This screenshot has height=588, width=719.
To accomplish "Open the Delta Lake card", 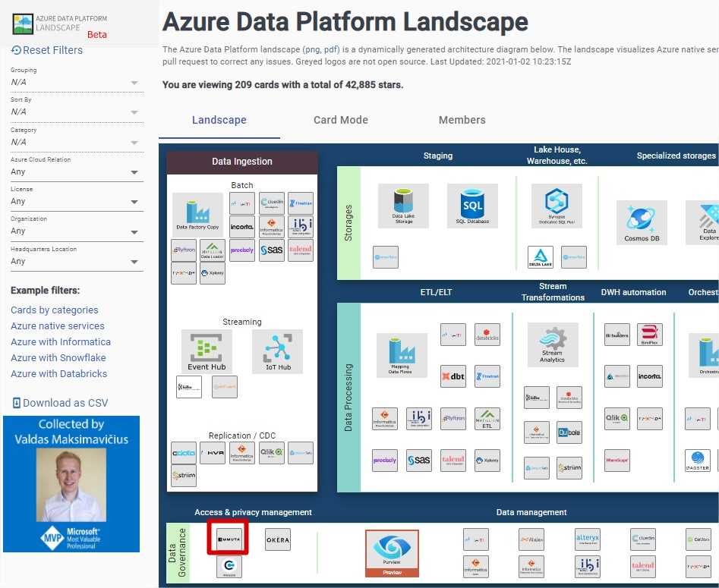I will (x=541, y=257).
